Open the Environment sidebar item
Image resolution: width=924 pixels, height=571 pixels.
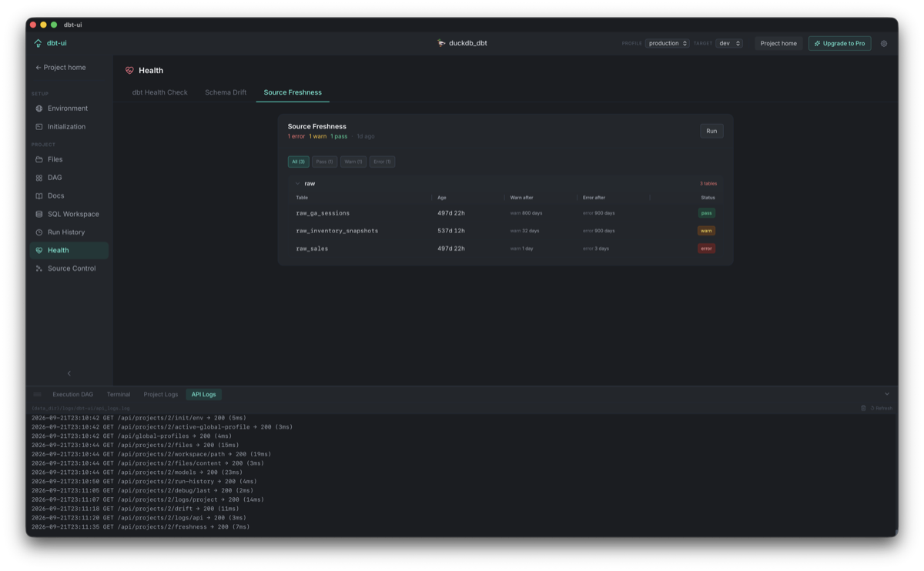(x=69, y=109)
